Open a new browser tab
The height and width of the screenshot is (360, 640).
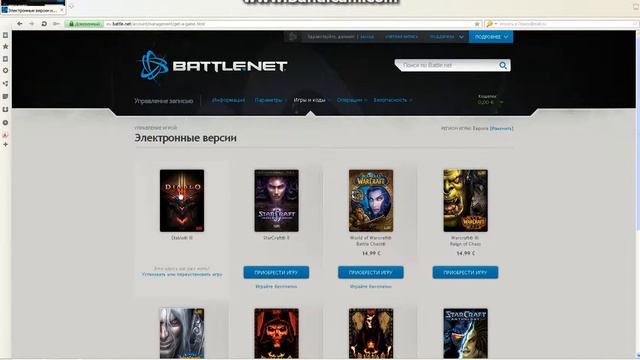(x=71, y=6)
